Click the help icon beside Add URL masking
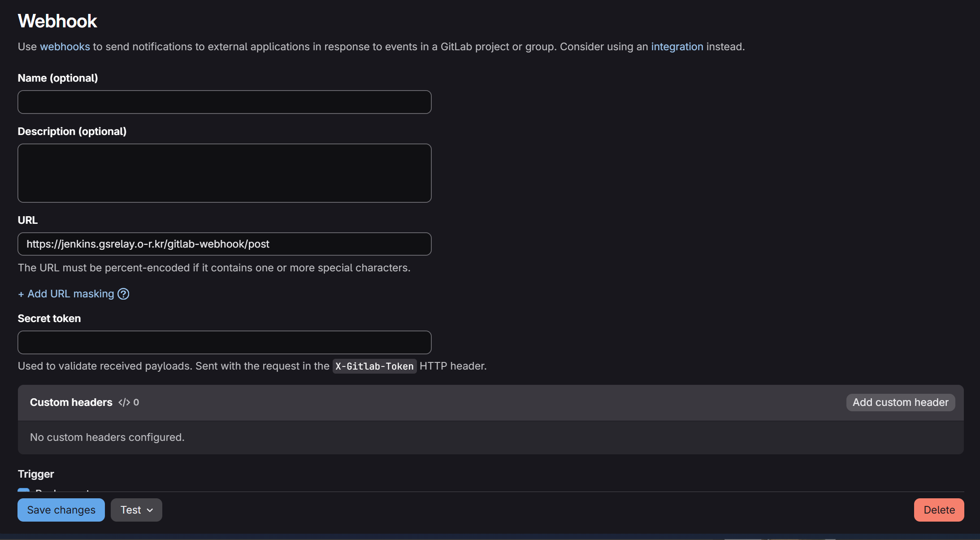The height and width of the screenshot is (540, 980). pos(123,294)
